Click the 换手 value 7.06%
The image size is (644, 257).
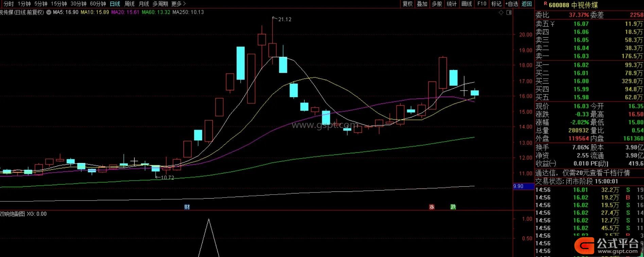tap(581, 147)
